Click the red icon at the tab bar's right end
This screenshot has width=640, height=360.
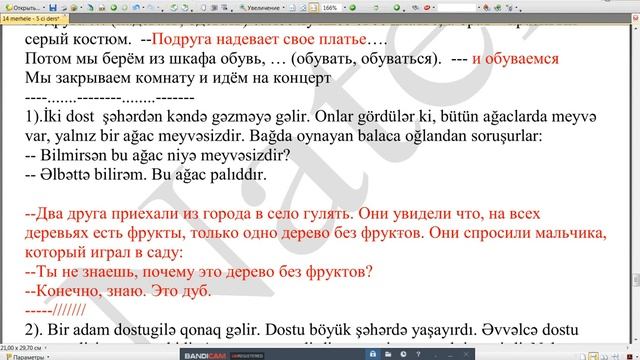click(x=636, y=18)
